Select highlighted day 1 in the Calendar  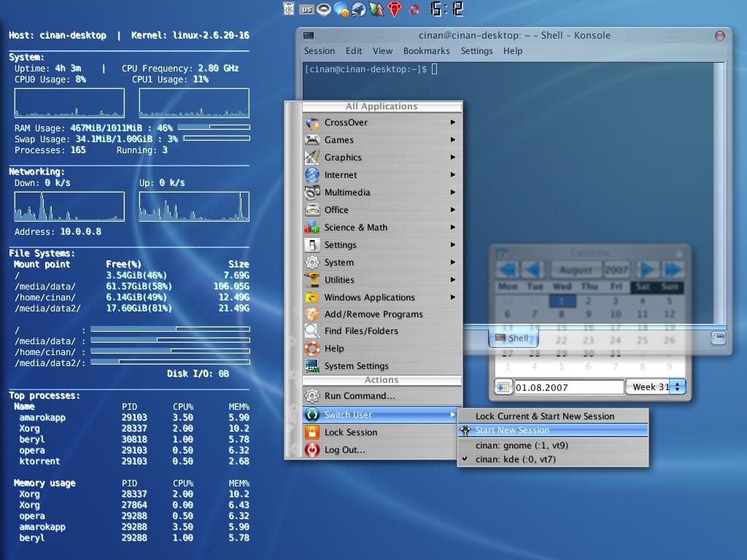point(562,301)
